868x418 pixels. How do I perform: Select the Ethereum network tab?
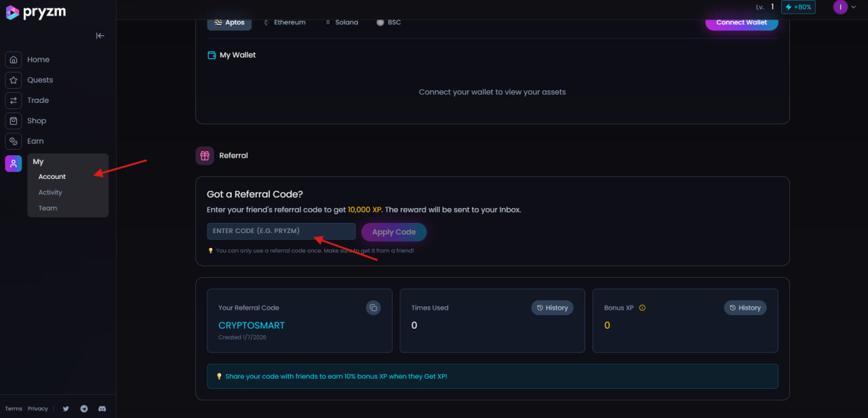(284, 22)
